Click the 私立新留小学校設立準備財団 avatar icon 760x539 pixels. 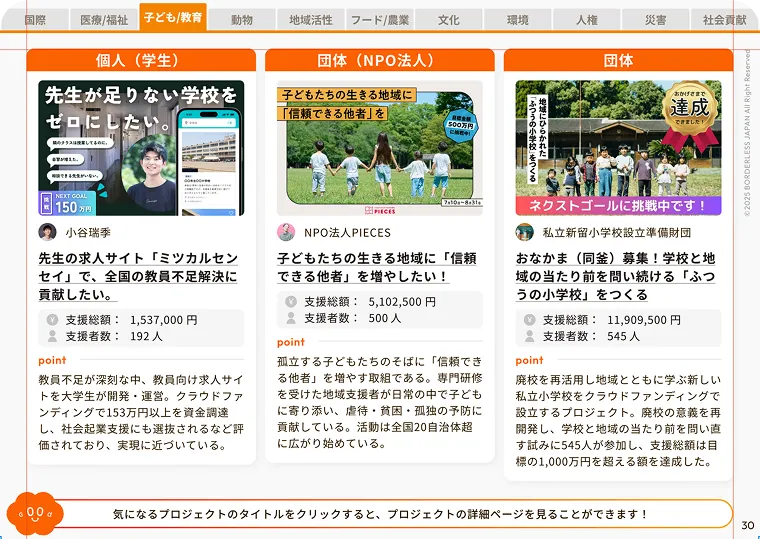coord(525,232)
